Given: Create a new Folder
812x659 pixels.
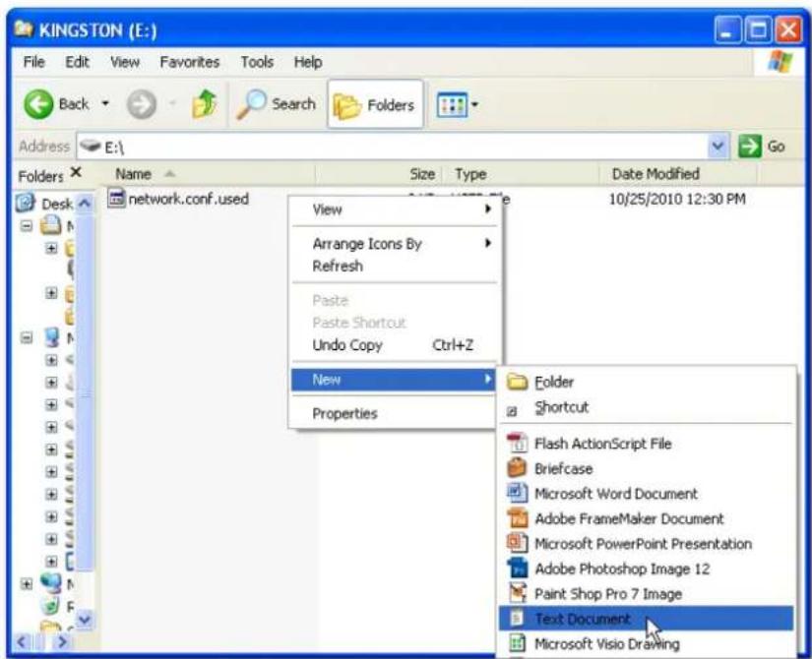Looking at the screenshot, I should pyautogui.click(x=646, y=382).
